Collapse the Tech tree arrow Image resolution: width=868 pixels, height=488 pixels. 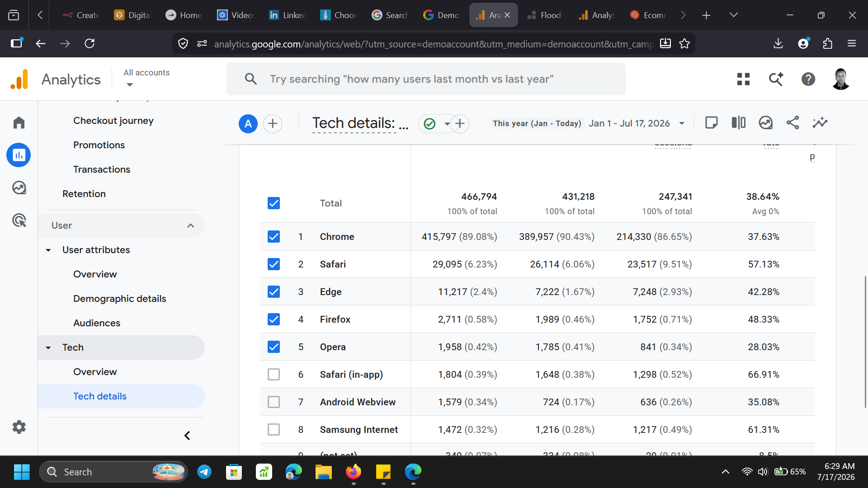48,347
